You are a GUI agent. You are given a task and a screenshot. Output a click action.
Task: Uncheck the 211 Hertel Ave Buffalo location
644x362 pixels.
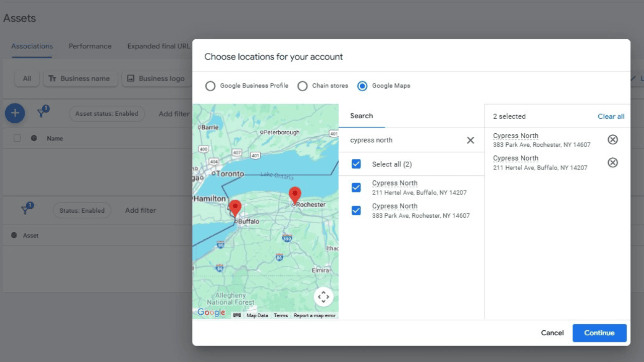point(356,188)
